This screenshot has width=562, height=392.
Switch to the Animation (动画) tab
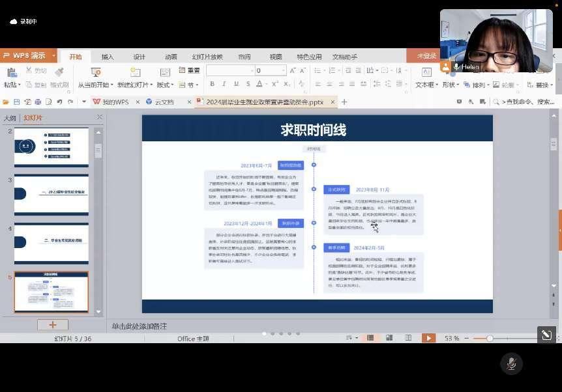(x=171, y=57)
